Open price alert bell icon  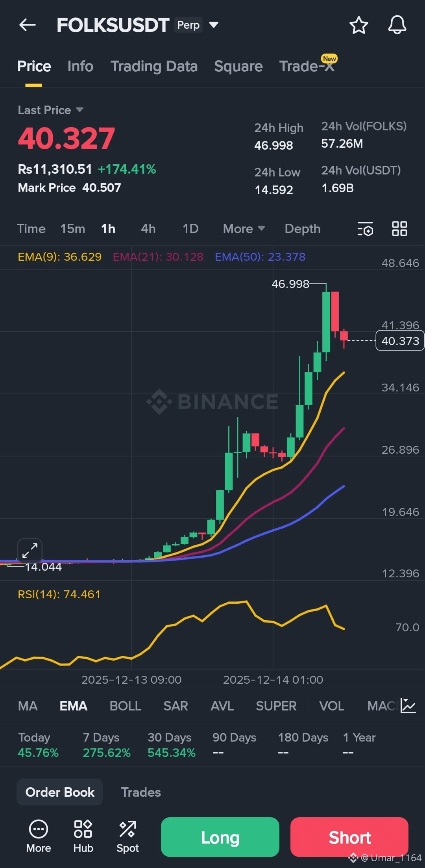point(397,25)
